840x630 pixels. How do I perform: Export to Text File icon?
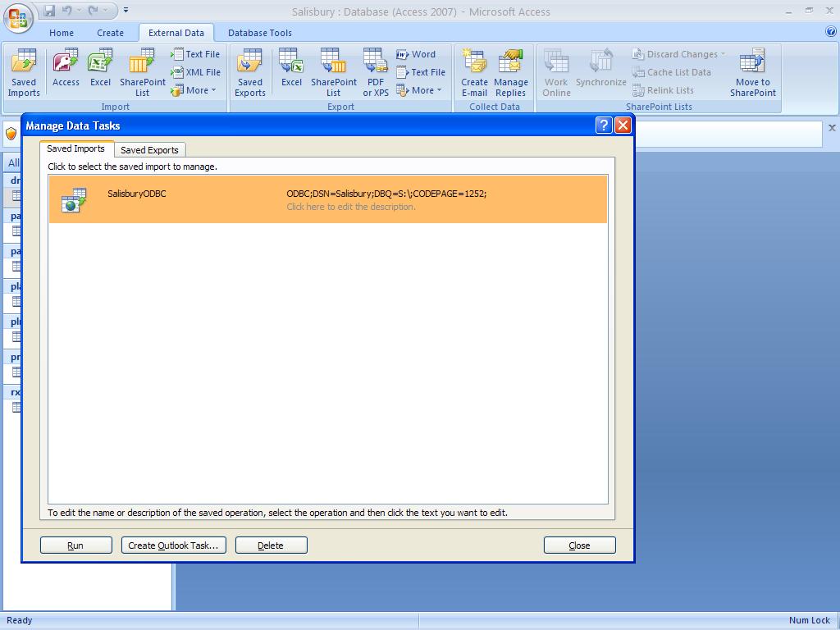pyautogui.click(x=421, y=72)
